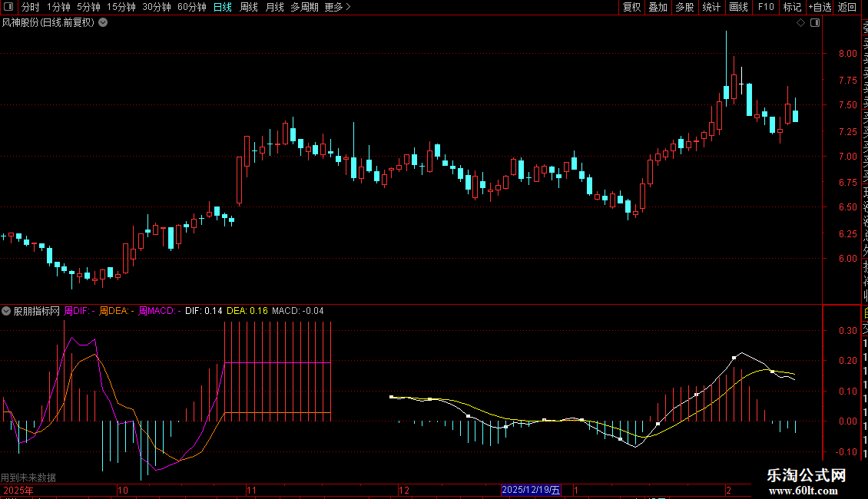
Task: Open F10 company information
Action: tap(765, 7)
